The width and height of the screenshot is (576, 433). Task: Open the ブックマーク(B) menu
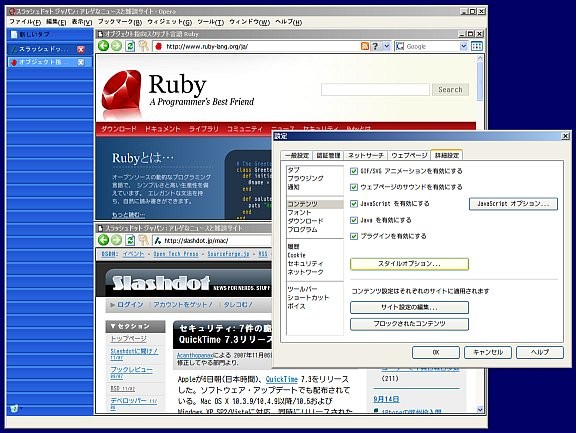[x=120, y=22]
